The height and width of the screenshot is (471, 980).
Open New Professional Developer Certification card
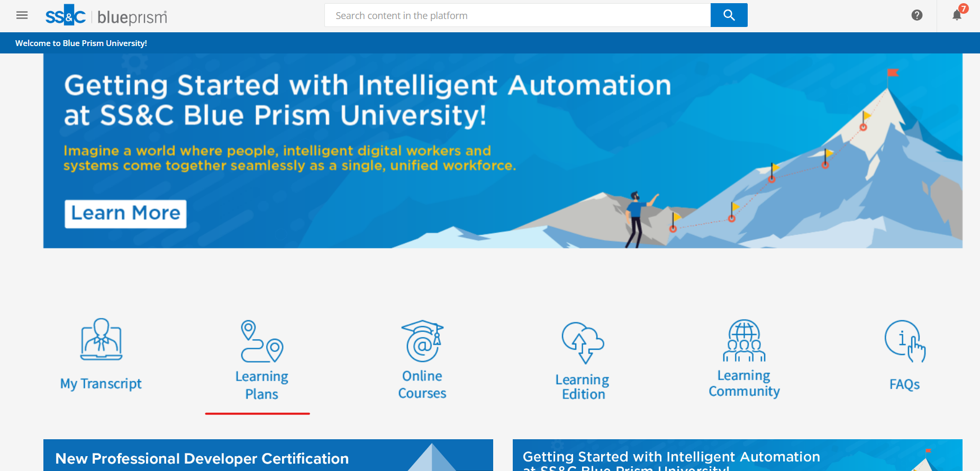268,455
